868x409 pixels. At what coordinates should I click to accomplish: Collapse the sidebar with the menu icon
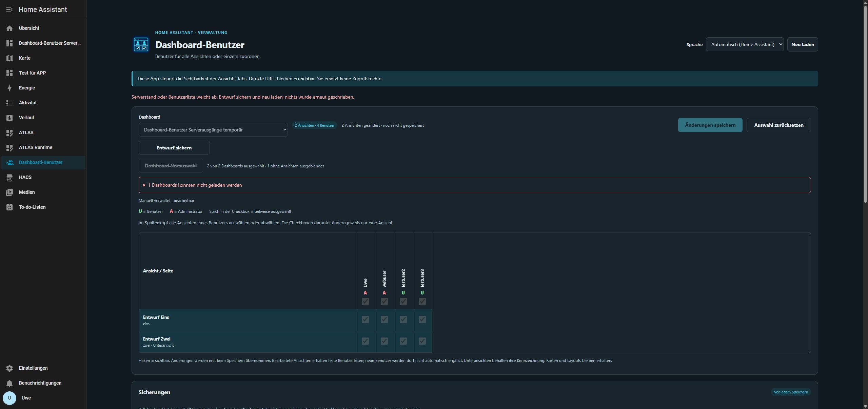[9, 9]
